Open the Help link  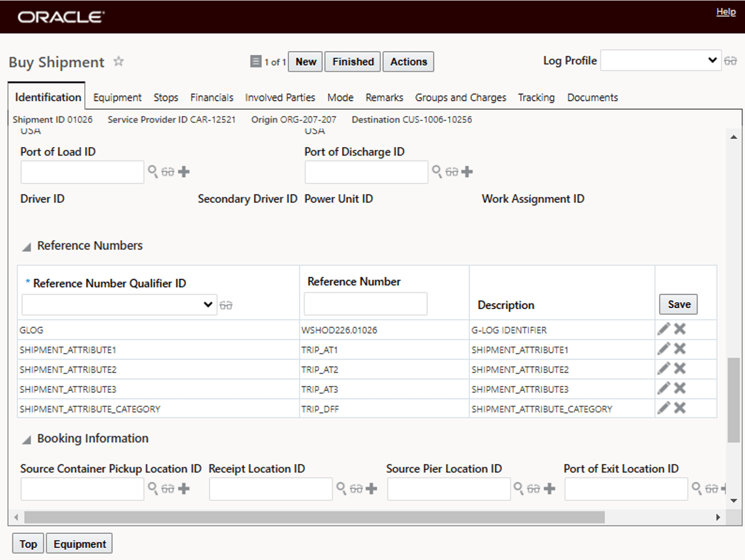[x=725, y=11]
